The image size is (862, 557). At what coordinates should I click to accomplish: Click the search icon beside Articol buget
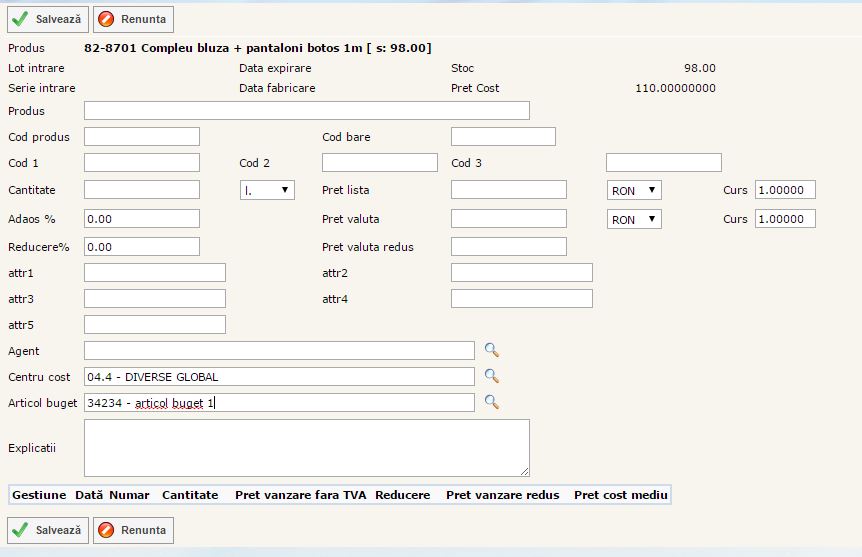click(x=491, y=402)
